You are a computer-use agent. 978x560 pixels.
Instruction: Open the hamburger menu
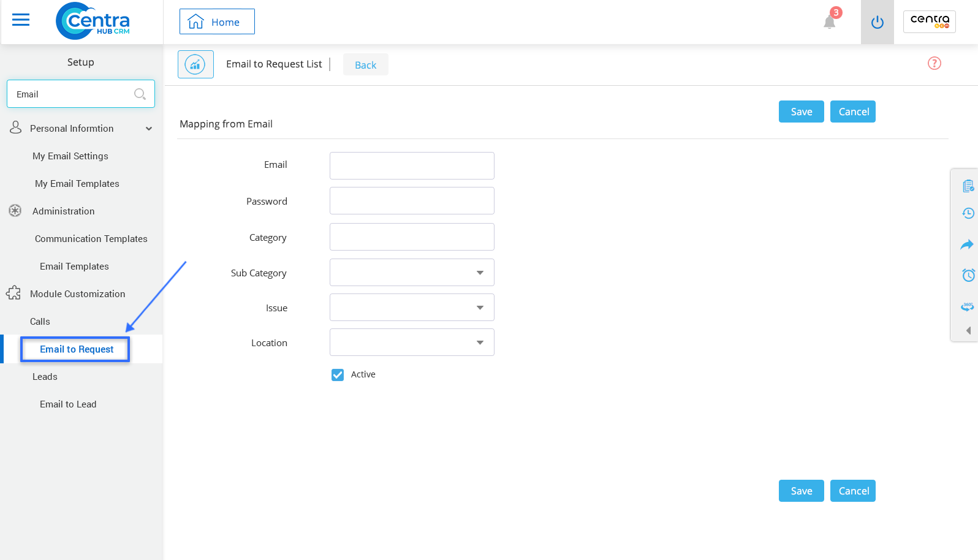pyautogui.click(x=21, y=20)
